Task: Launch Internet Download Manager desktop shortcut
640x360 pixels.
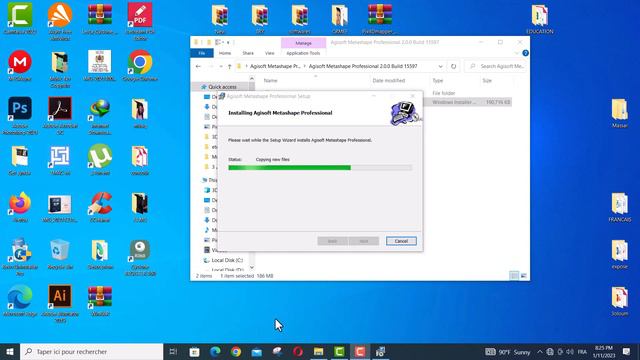Action: (x=100, y=116)
